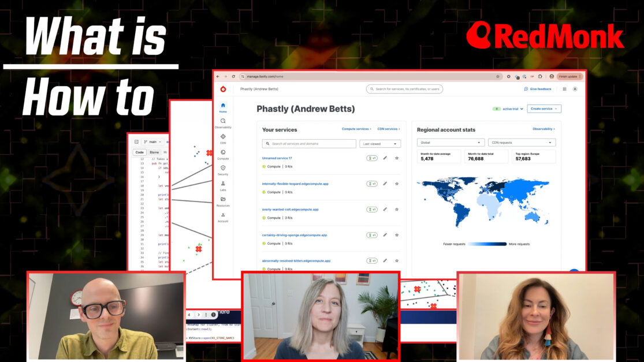This screenshot has height=362, width=644.
Task: Favorite Unnamed service 17 with the star
Action: pos(397,158)
